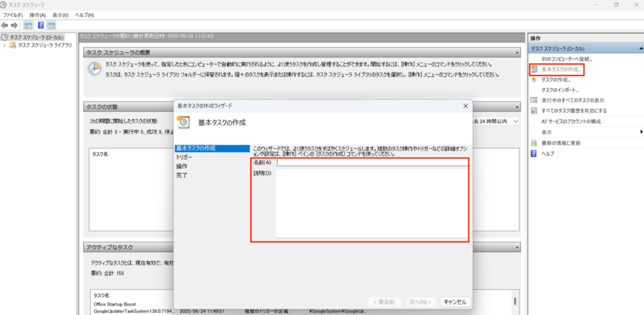
Task: Click icon beside 実行中のすべてのタスクの表示
Action: coord(534,100)
